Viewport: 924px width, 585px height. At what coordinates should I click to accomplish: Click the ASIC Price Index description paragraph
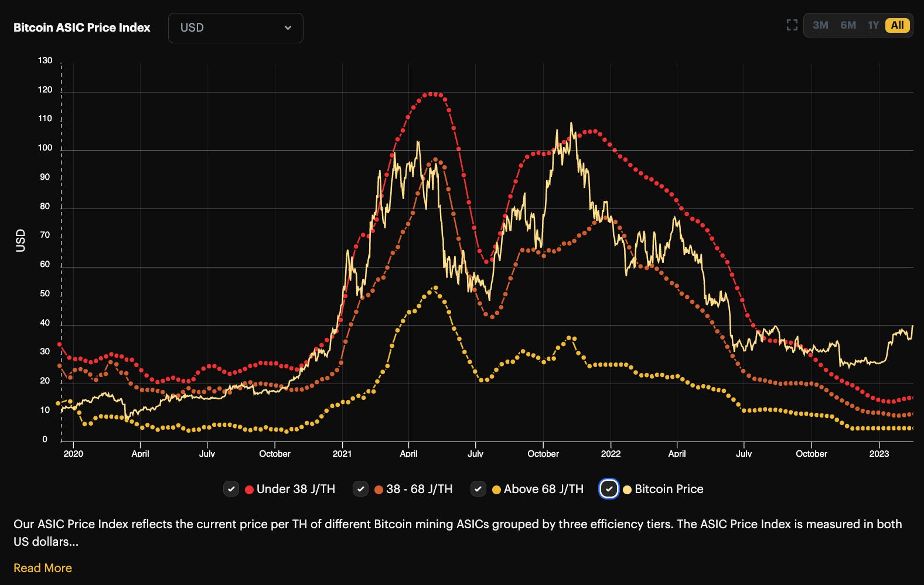458,533
